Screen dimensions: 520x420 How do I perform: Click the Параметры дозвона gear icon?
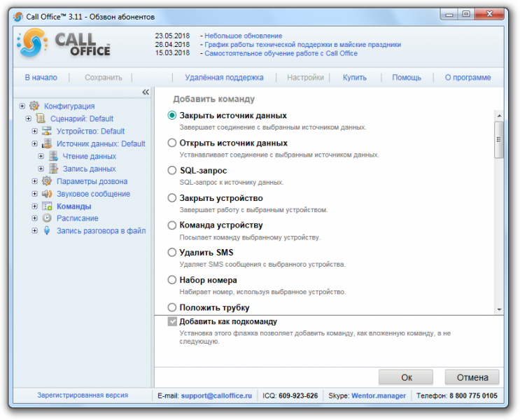pos(47,181)
